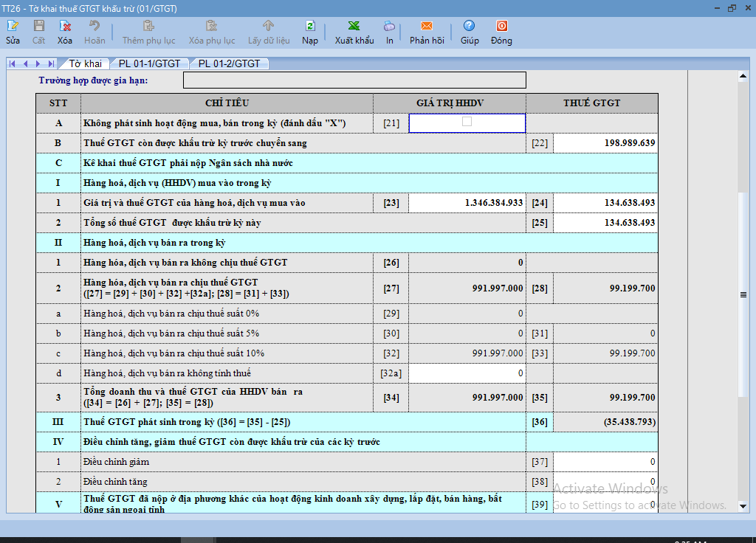The height and width of the screenshot is (543, 756).
Task: Click field [25] tax deductible value
Action: click(605, 223)
